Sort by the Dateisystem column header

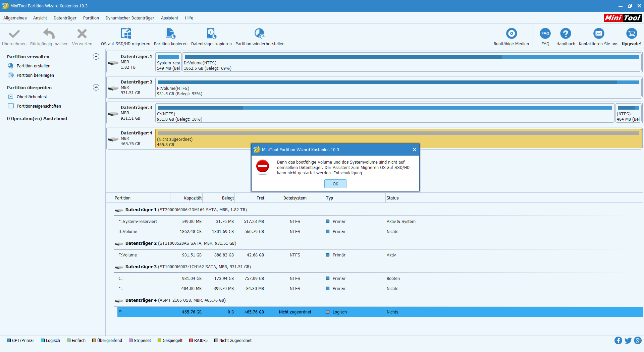pos(295,198)
